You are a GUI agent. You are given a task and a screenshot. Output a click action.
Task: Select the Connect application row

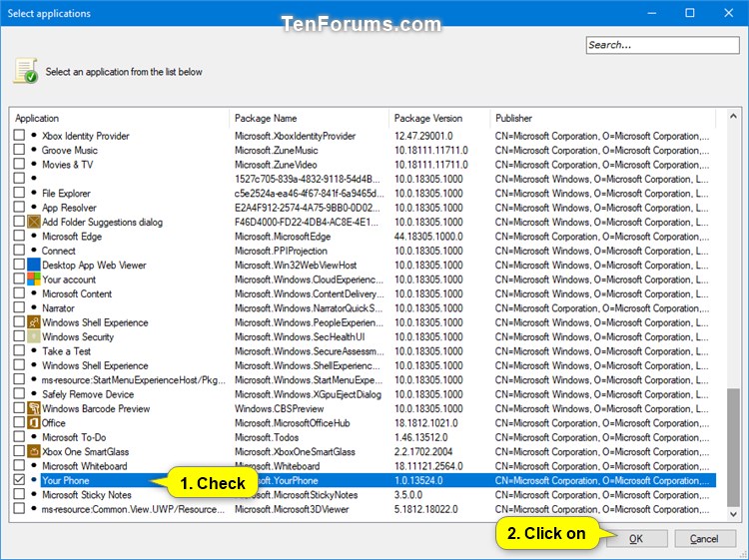pyautogui.click(x=364, y=251)
